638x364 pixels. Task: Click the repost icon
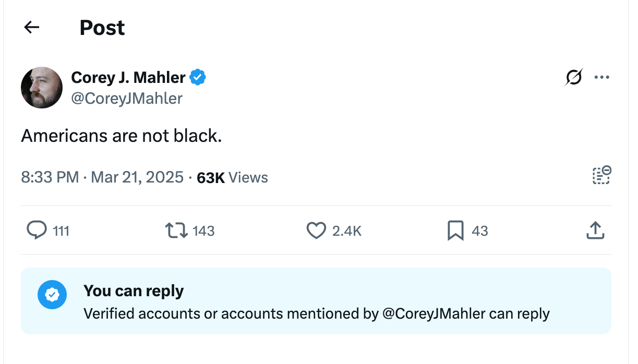tap(176, 230)
